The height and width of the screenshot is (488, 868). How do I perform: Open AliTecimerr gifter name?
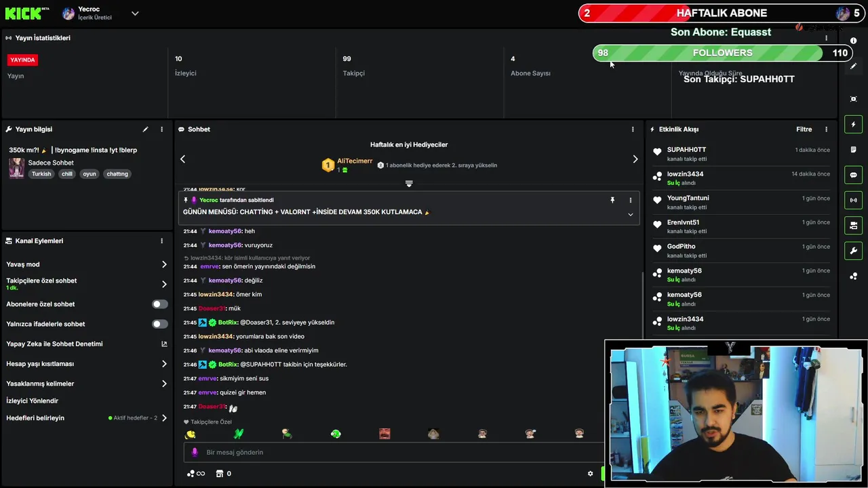tap(355, 161)
